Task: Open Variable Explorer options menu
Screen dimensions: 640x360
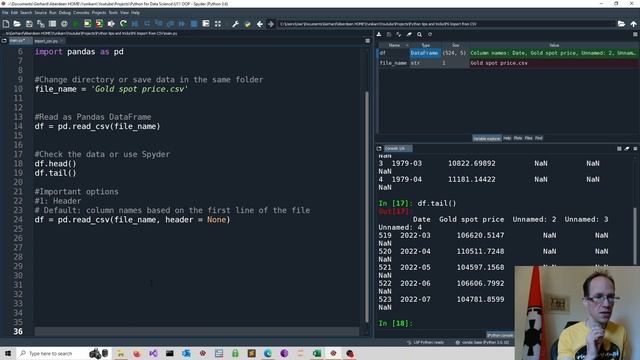Action: [x=635, y=35]
